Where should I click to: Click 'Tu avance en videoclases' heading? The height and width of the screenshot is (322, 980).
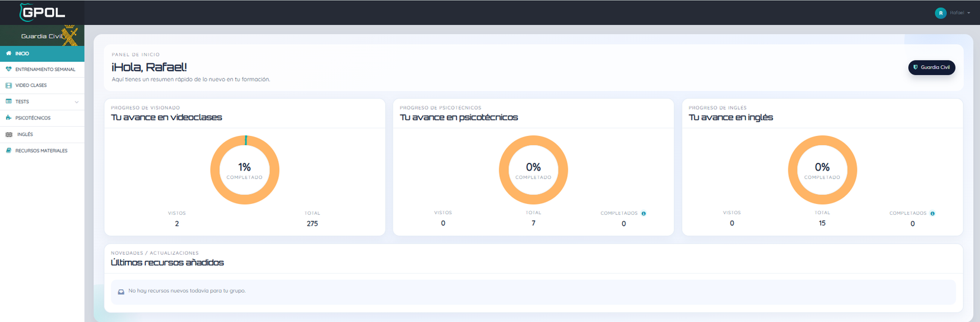click(167, 118)
